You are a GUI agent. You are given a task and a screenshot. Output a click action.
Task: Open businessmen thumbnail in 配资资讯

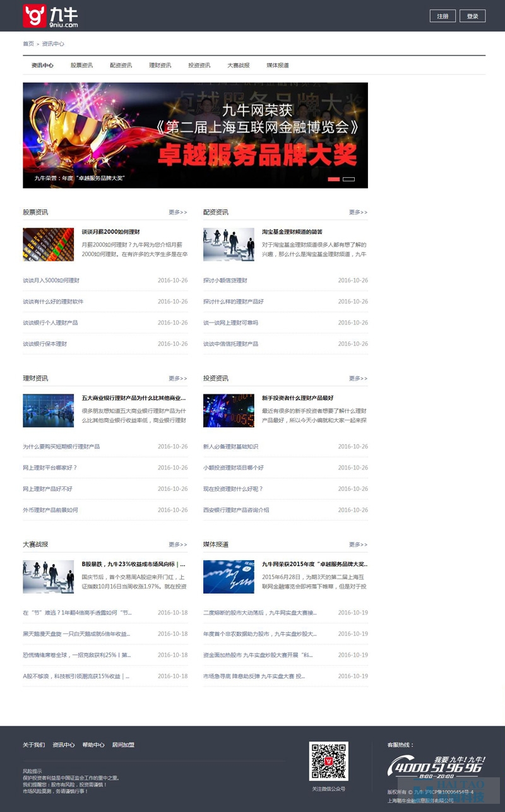pyautogui.click(x=229, y=244)
